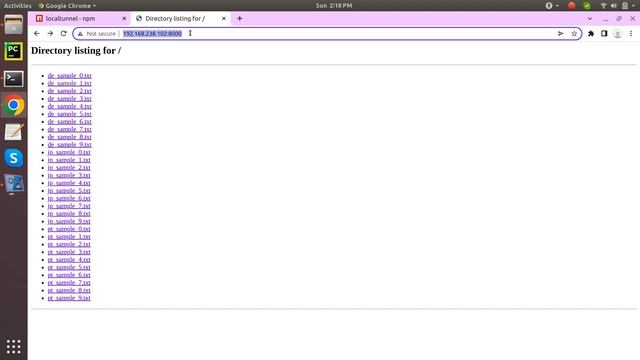Open jp_sample_3.txt link
Screen dimensions: 640x360
(x=69, y=175)
